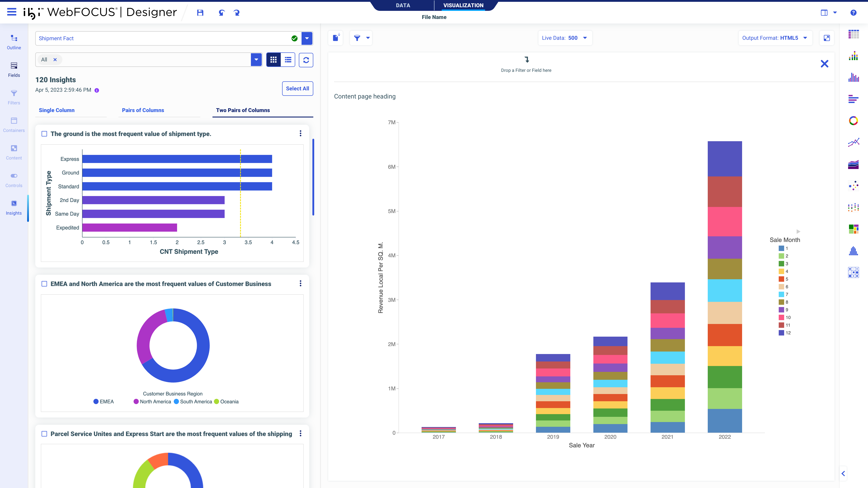868x488 pixels.
Task: Expand the Shipment Fact data source dropdown
Action: pos(307,38)
